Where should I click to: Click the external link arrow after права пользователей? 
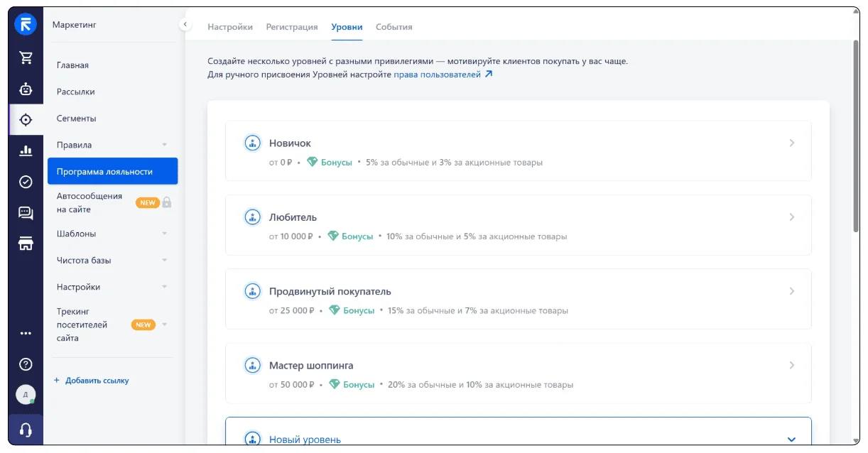click(x=488, y=75)
